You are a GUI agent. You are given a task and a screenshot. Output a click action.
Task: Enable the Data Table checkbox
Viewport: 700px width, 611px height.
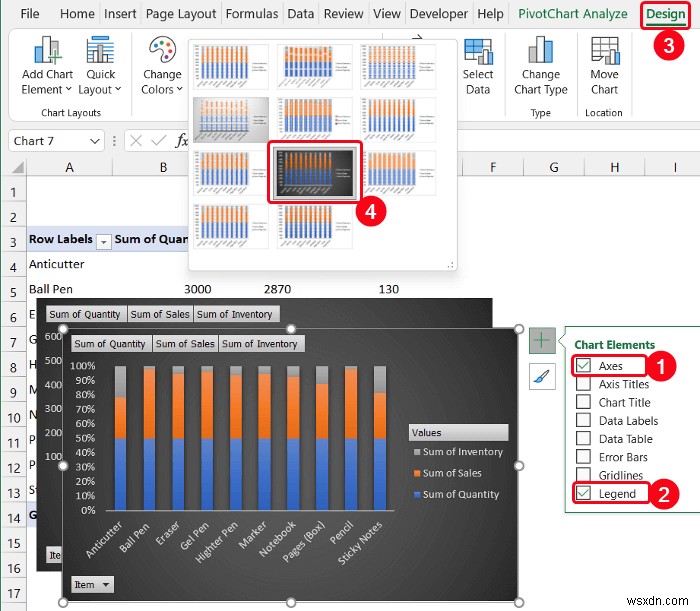pos(583,438)
